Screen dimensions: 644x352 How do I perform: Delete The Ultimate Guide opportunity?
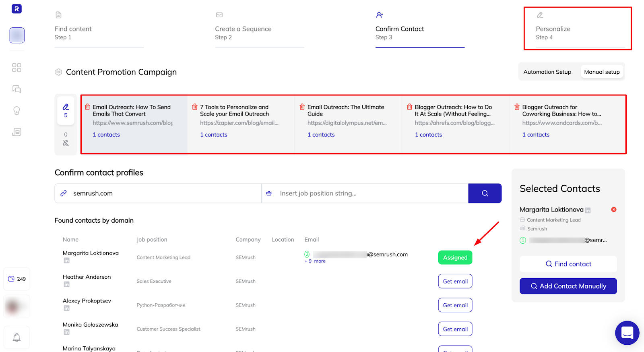pos(302,107)
